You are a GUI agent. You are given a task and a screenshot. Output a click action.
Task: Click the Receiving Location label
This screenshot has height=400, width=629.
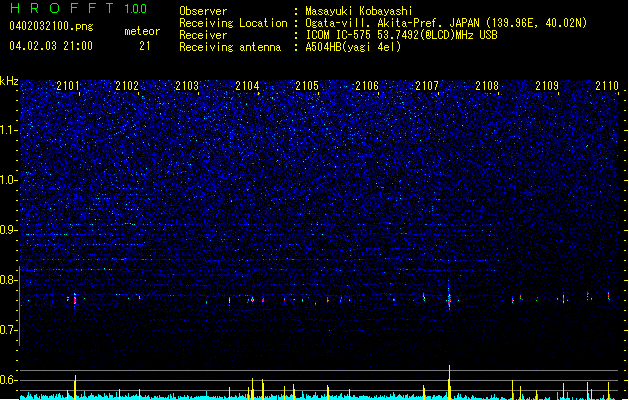(x=233, y=23)
